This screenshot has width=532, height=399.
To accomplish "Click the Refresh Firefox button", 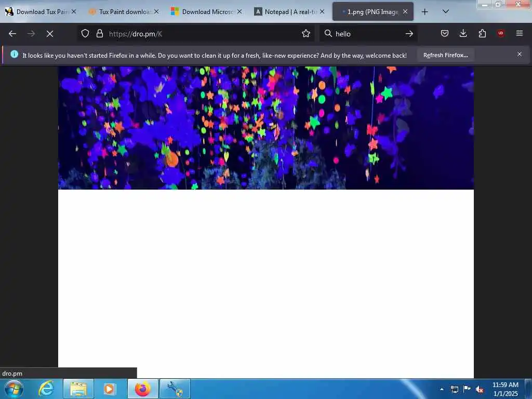I will (x=445, y=55).
